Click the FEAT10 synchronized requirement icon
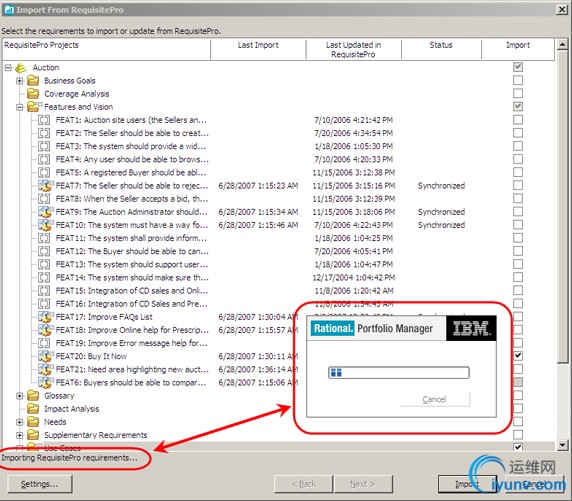Image resolution: width=572 pixels, height=501 pixels. coord(45,225)
